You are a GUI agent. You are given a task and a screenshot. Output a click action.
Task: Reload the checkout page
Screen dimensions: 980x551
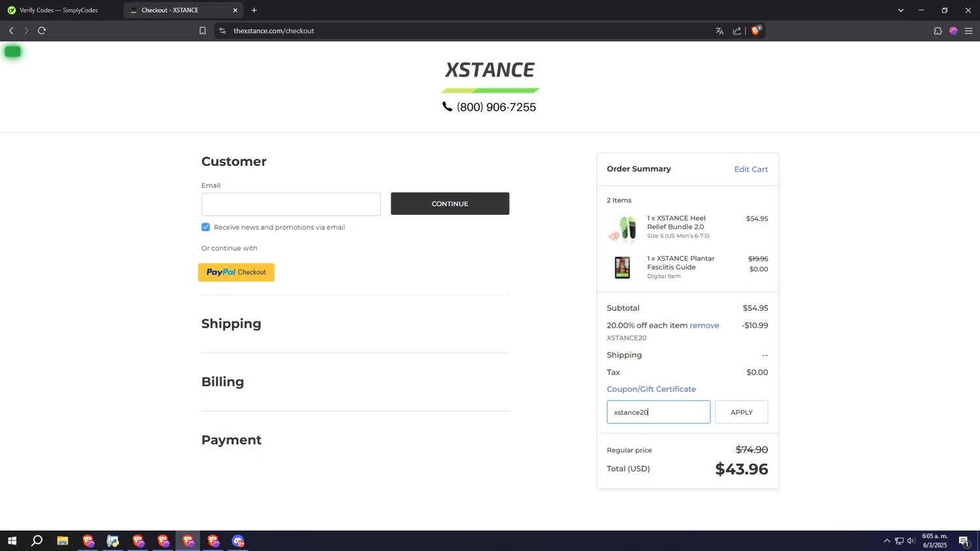coord(42,31)
